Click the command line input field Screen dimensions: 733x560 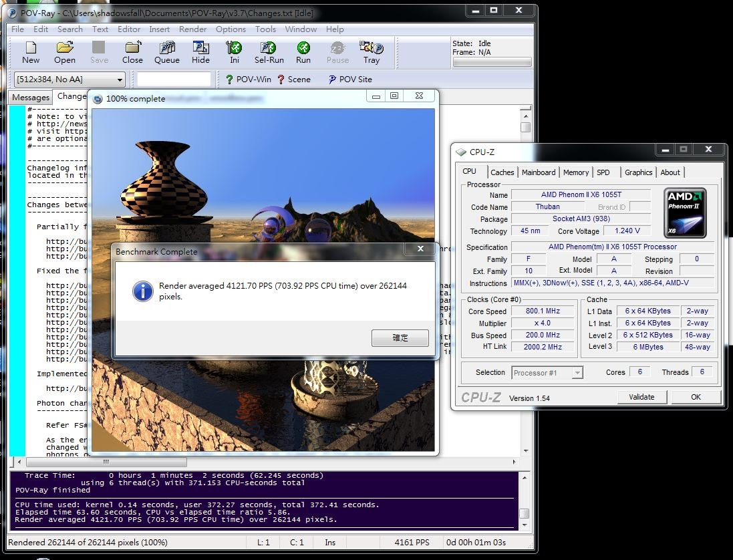(x=174, y=80)
